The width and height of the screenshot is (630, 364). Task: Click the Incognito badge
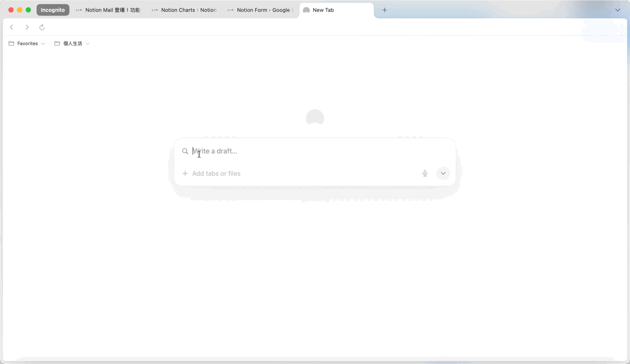53,10
